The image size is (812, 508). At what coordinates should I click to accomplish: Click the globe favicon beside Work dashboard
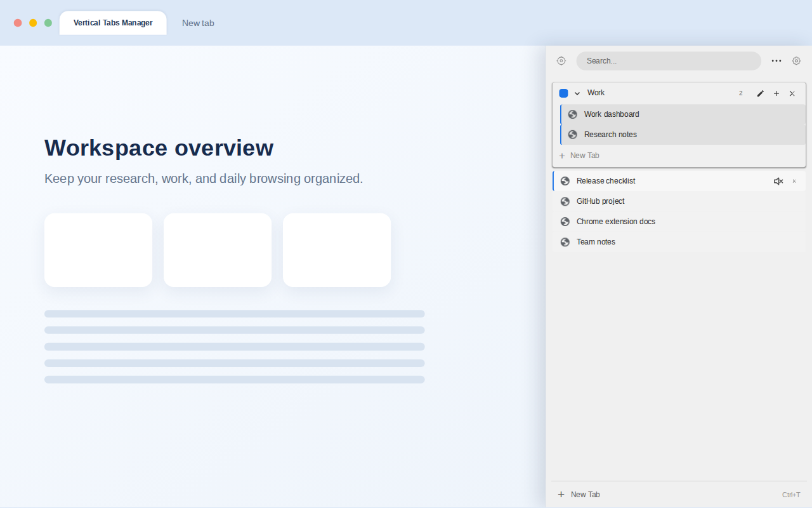click(572, 114)
